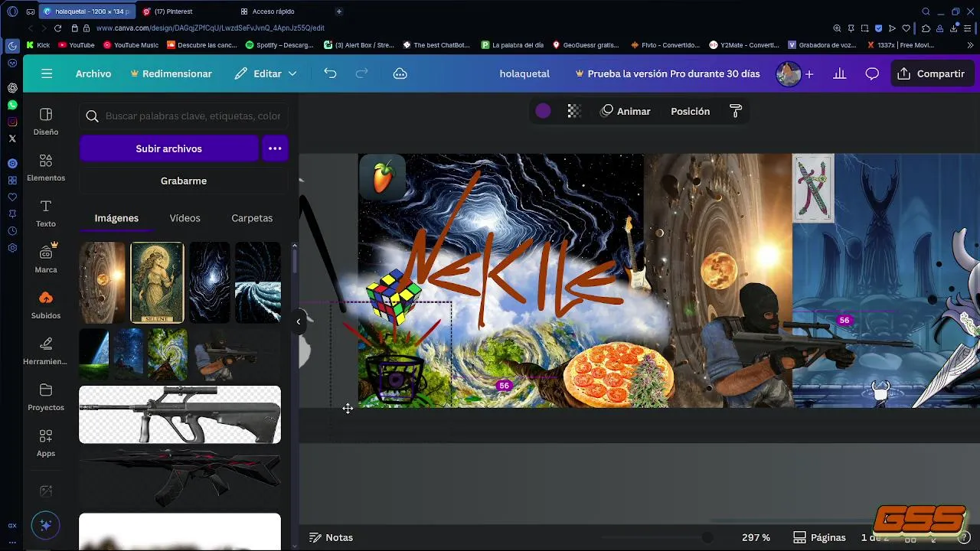
Task: Open the purple color swatch picker
Action: point(543,111)
